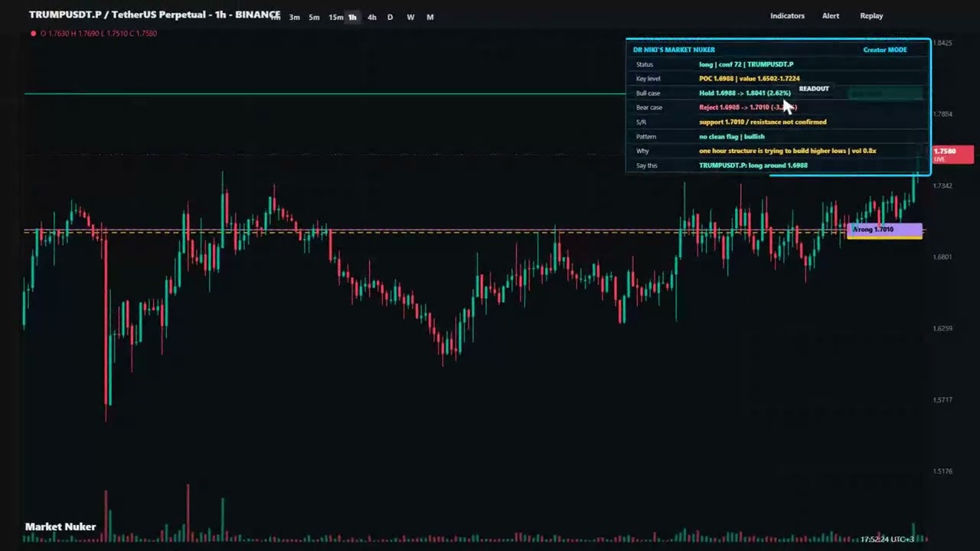Select the W weekly timeframe
Image resolution: width=980 pixels, height=551 pixels.
(410, 17)
